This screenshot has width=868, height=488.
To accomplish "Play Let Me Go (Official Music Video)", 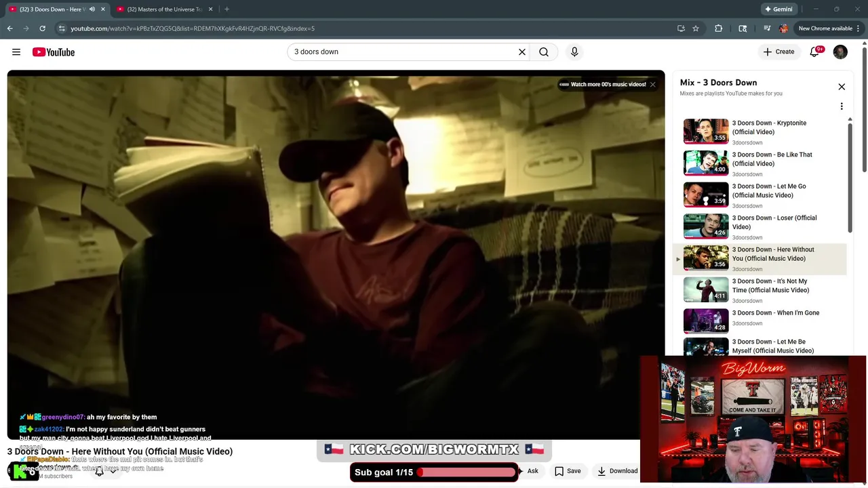I will 759,195.
